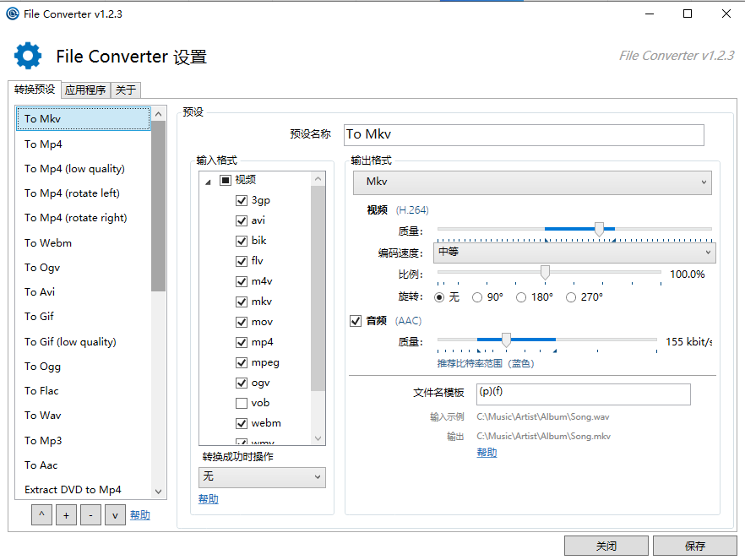
Task: Select the To Flac preset
Action: coord(84,391)
